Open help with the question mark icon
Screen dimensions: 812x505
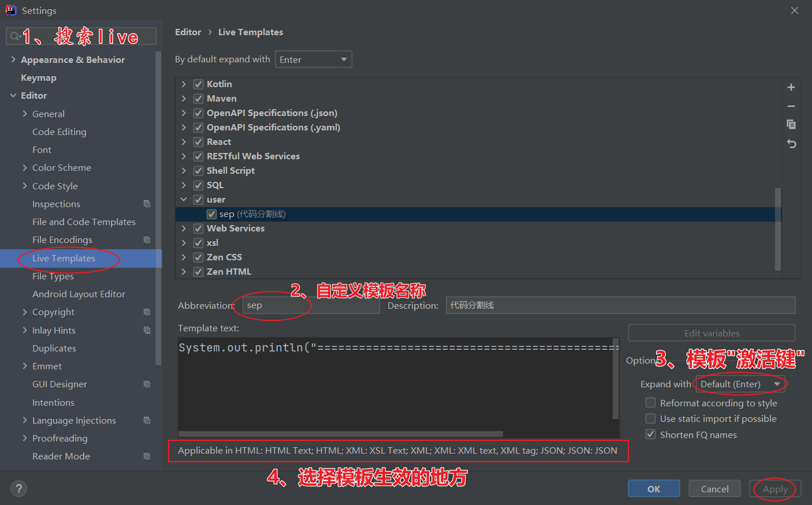click(x=18, y=488)
